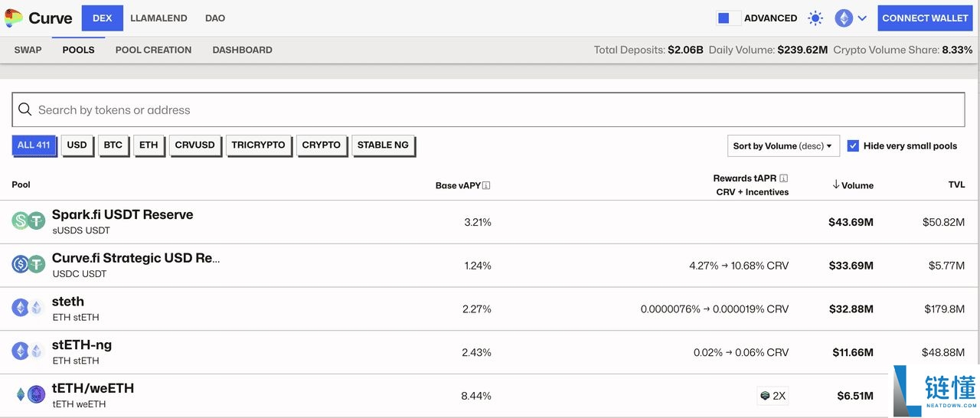The height and width of the screenshot is (418, 980).
Task: Expand the network selector chevron
Action: click(x=862, y=18)
